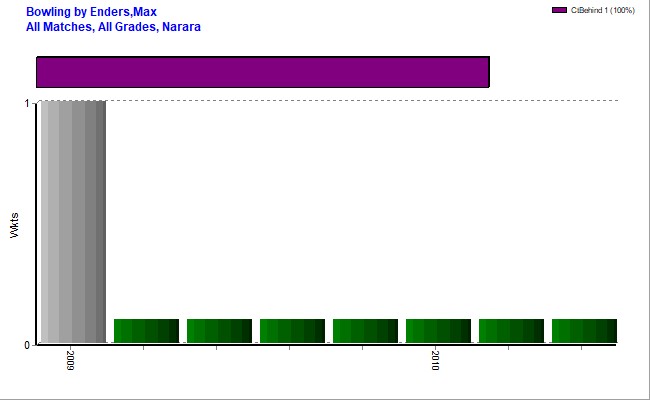Image resolution: width=650 pixels, height=400 pixels.
Task: Select the tall gray 2009 wicket bar
Action: (x=73, y=221)
